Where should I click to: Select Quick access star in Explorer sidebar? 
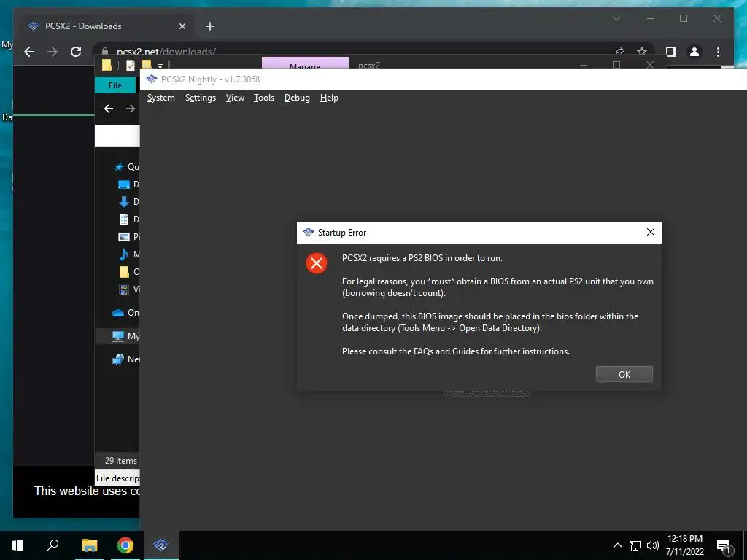tap(119, 167)
